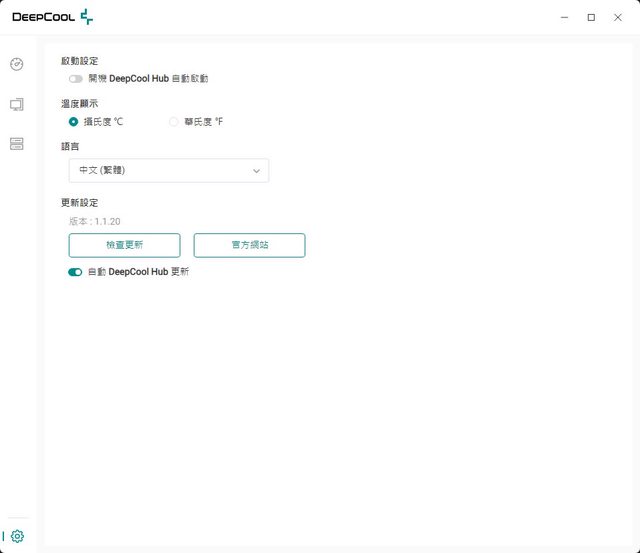This screenshot has height=553, width=640.
Task: Disable the 自動 DeepCool Hub 更新 toggle
Action: (x=75, y=272)
